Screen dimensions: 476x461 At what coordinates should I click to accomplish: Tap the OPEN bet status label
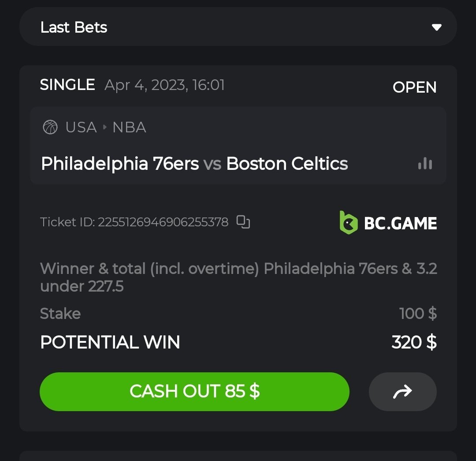414,87
